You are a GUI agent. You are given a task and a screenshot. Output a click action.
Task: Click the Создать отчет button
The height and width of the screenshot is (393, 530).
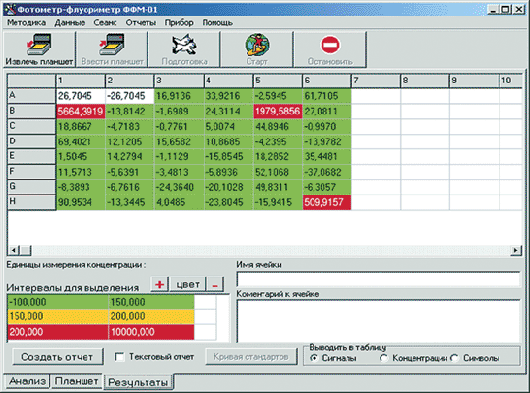57,357
